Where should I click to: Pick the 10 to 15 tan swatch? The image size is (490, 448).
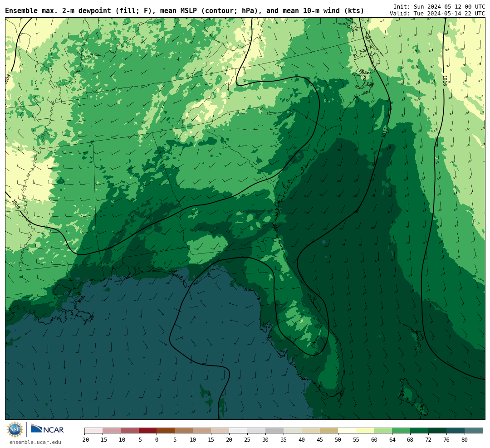(202, 430)
